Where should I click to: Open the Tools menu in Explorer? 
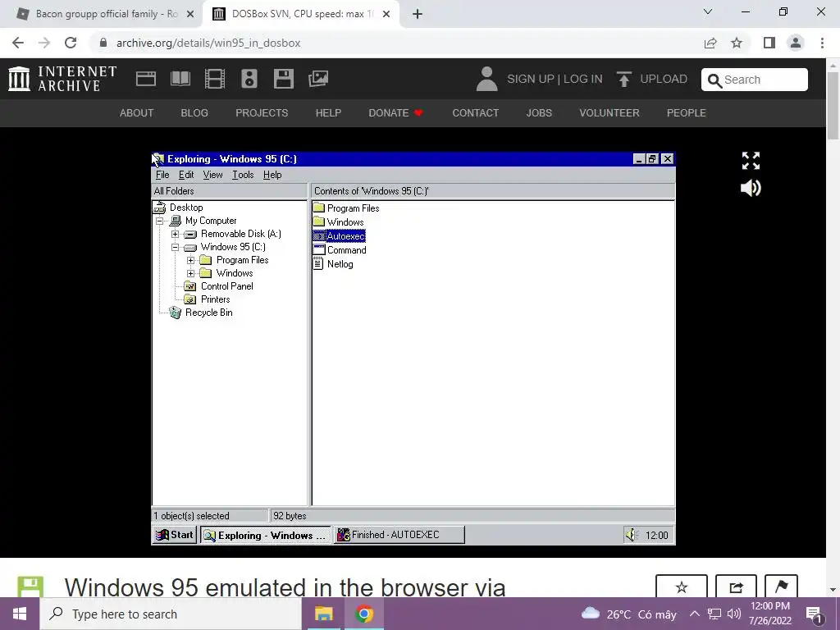coord(243,175)
